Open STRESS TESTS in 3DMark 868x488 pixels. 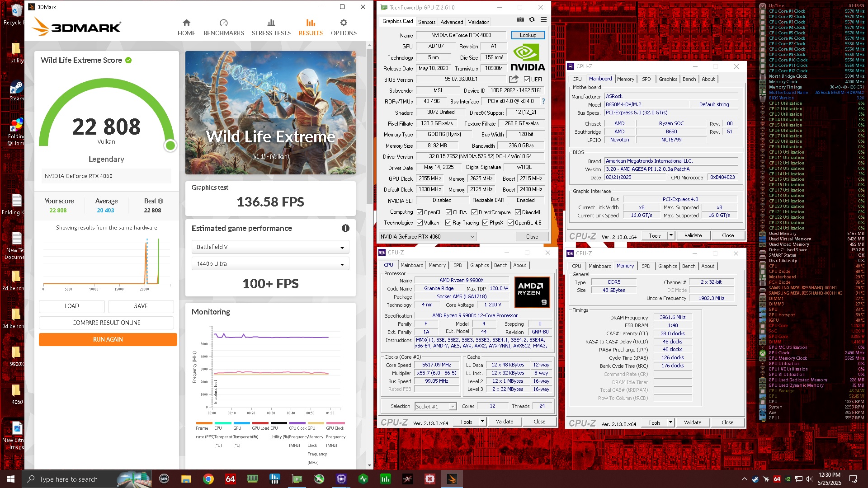[271, 28]
